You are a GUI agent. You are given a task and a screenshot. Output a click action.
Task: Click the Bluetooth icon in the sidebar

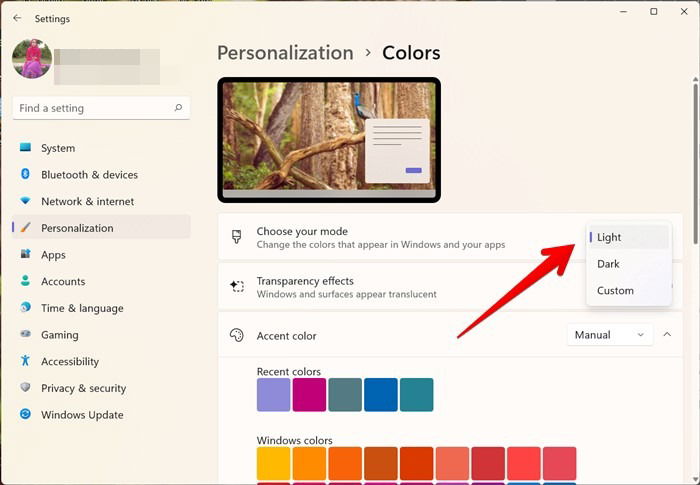pyautogui.click(x=25, y=174)
